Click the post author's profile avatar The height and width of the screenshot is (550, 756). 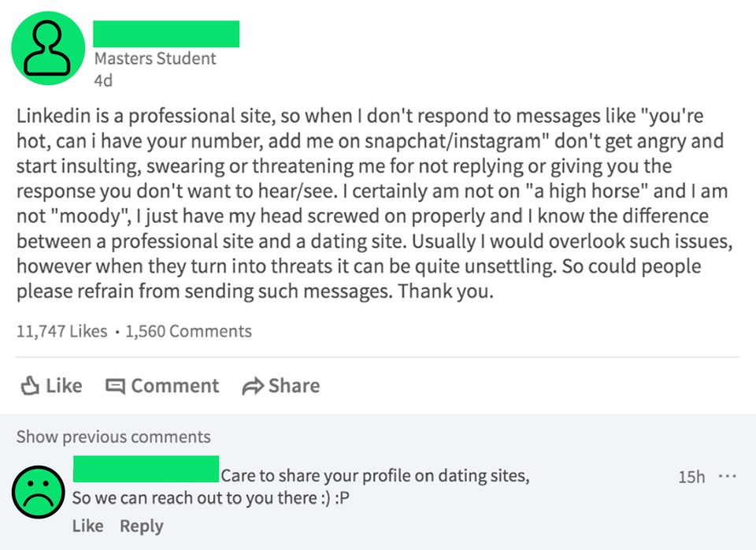point(47,48)
